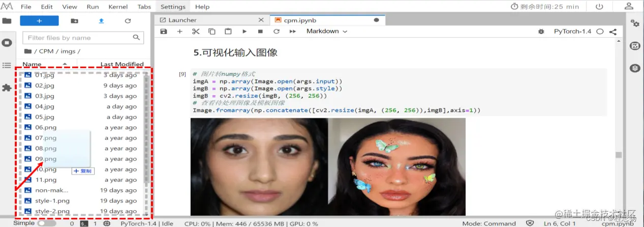Screen dimensions: 644x227
Task: Open the Table of Contents sidebar panel
Action: pyautogui.click(x=7, y=65)
